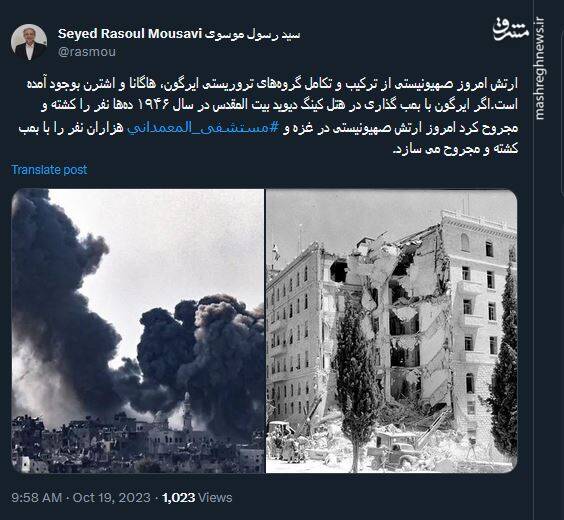Screen dimensions: 564x520
Task: Click Translate post
Action: click(49, 170)
